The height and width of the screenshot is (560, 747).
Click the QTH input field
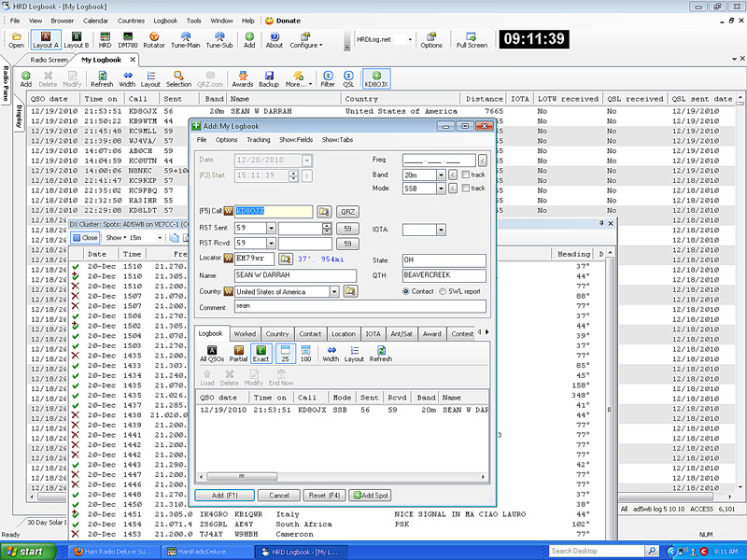(444, 275)
